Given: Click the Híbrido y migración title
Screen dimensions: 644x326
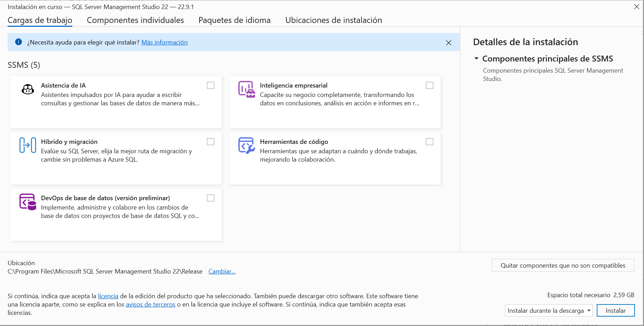Looking at the screenshot, I should [x=69, y=142].
